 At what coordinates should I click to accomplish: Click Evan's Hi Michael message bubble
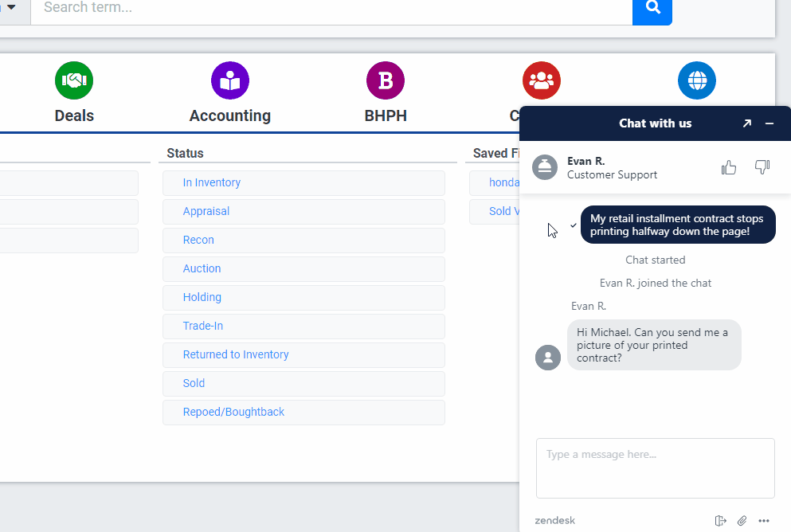(x=654, y=345)
